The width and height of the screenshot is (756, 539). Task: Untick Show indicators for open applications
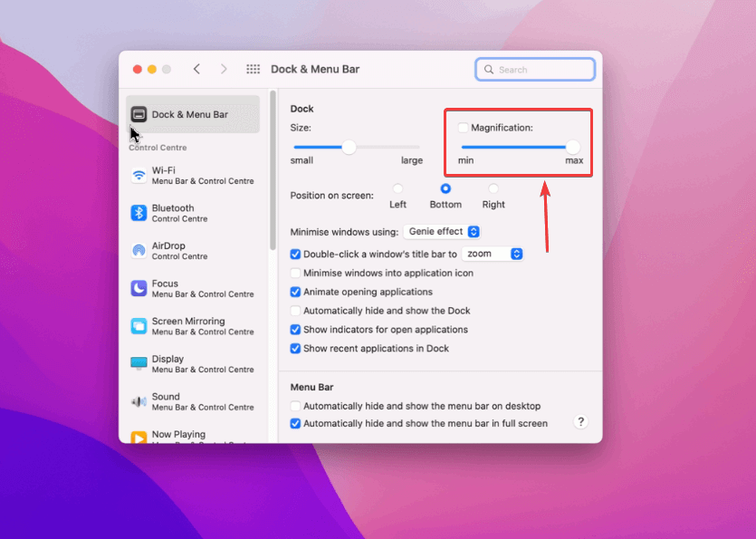pyautogui.click(x=295, y=330)
